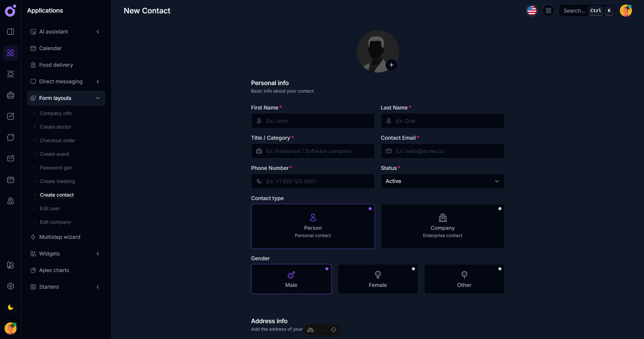Viewport: 644px width, 339px height.
Task: Open the Search box in top bar
Action: (x=574, y=11)
